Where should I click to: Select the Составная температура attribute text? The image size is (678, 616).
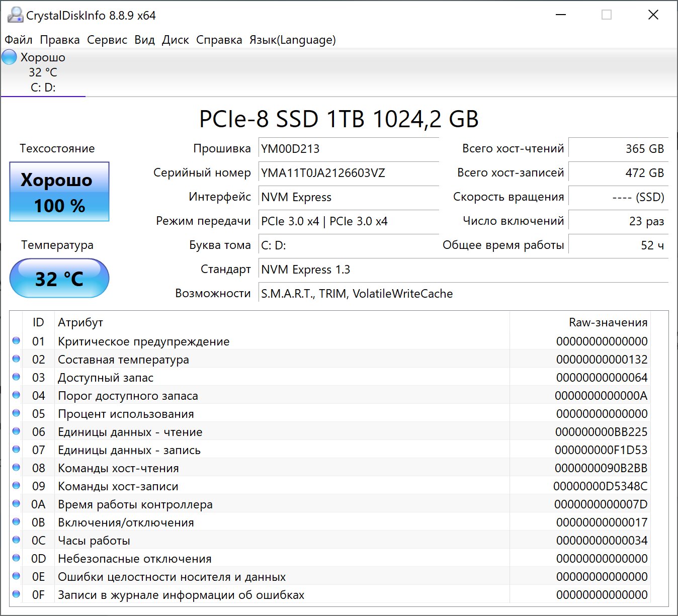tap(123, 360)
